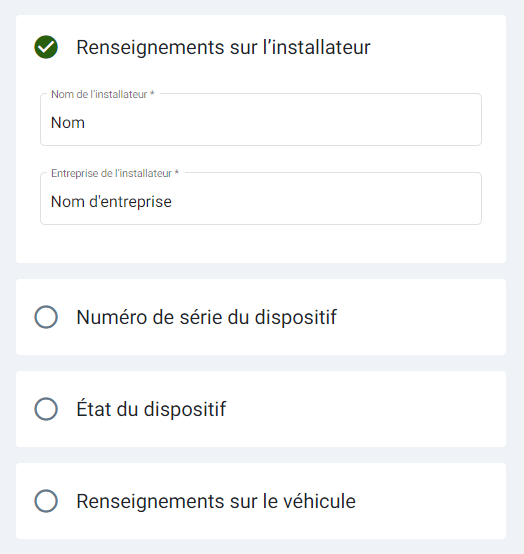Click the empty circle beside Numéro de série
The image size is (524, 554).
[x=46, y=317]
